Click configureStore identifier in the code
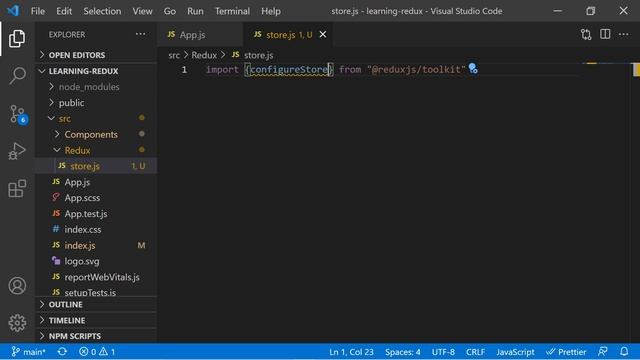The height and width of the screenshot is (360, 640). click(x=289, y=69)
